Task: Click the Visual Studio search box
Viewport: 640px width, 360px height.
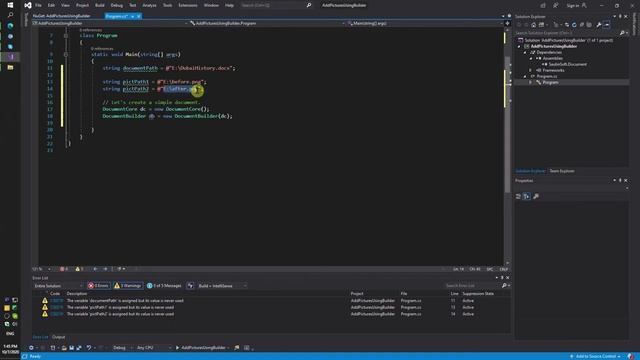Action: pos(276,5)
